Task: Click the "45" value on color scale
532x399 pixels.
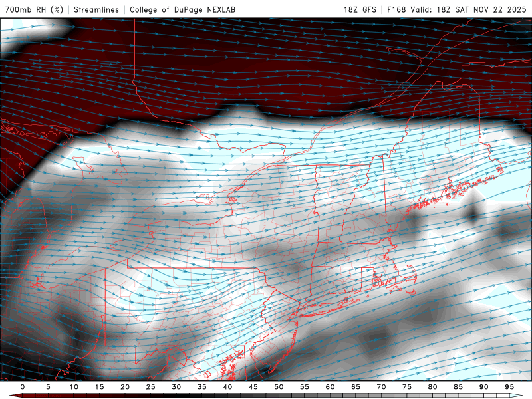Action: 253,387
